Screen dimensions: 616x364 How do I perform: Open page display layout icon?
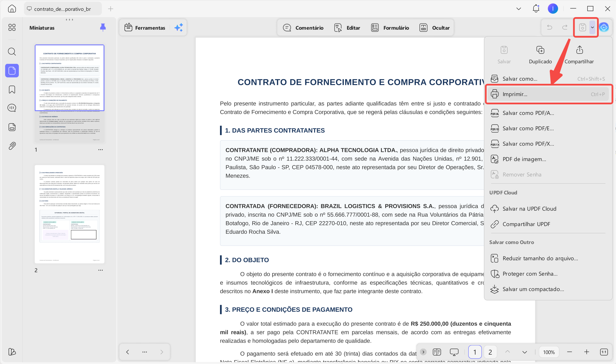tap(437, 352)
